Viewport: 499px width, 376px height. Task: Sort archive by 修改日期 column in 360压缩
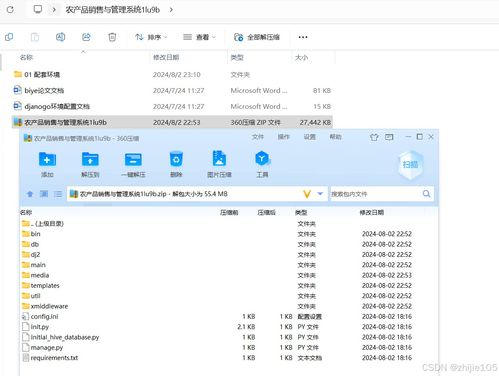371,212
